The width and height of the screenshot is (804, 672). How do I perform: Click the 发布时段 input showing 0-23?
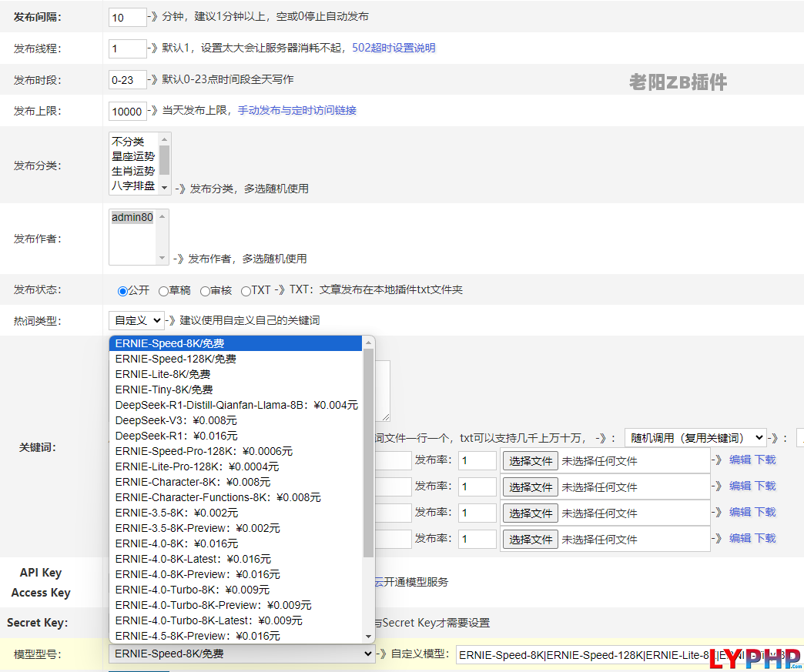tap(128, 80)
